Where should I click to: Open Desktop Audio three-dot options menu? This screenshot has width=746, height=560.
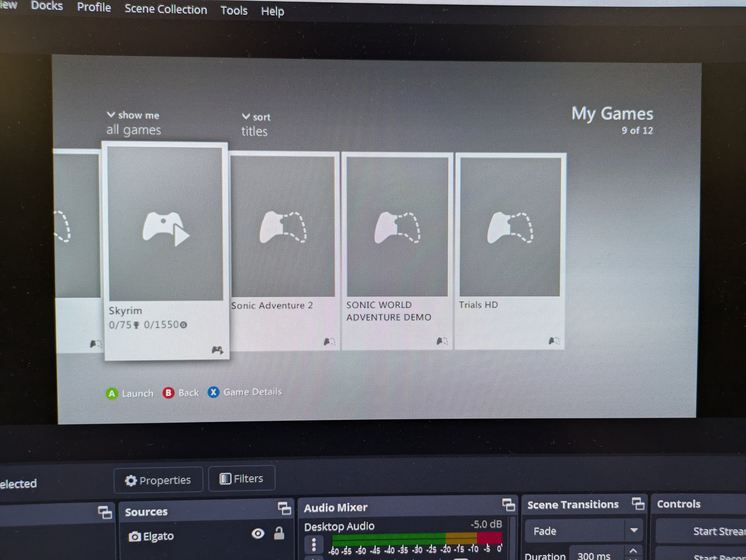click(x=313, y=545)
